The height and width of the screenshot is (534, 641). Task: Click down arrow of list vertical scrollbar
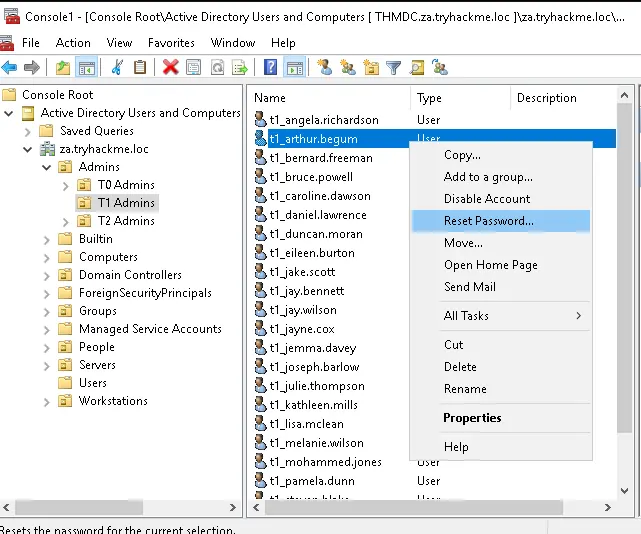(x=624, y=491)
